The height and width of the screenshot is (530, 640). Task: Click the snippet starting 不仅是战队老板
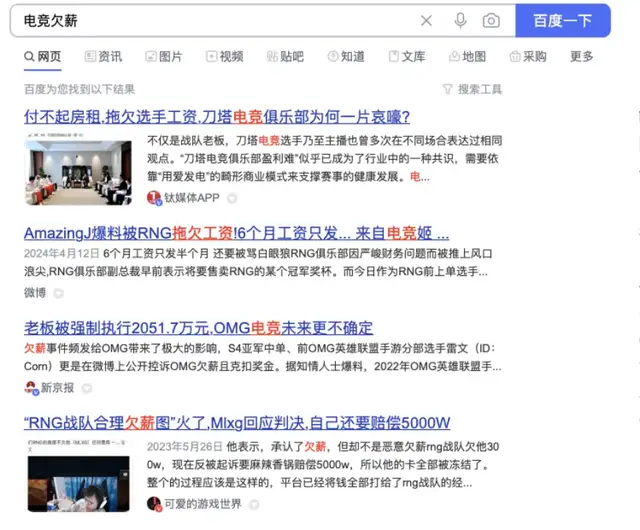coord(324,158)
